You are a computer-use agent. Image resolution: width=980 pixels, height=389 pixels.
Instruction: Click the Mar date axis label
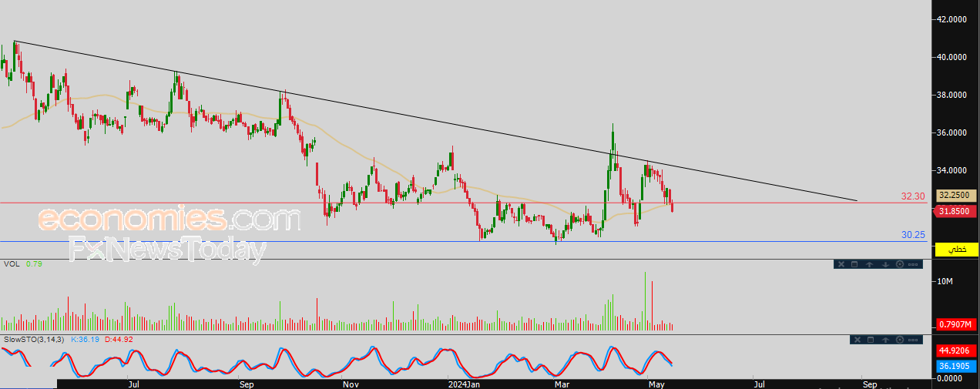coord(562,384)
